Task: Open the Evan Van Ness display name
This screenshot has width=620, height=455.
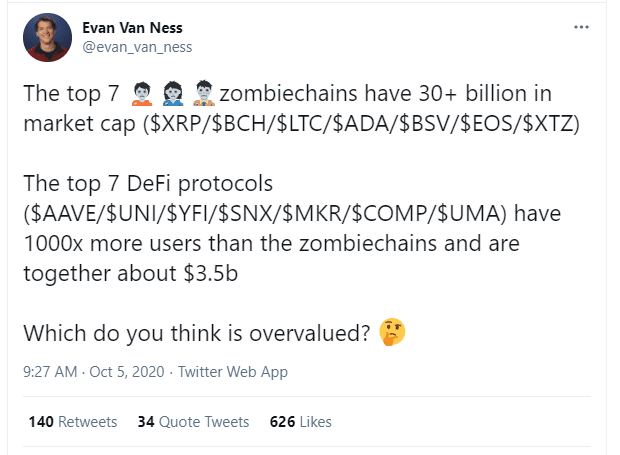Action: pyautogui.click(x=132, y=28)
